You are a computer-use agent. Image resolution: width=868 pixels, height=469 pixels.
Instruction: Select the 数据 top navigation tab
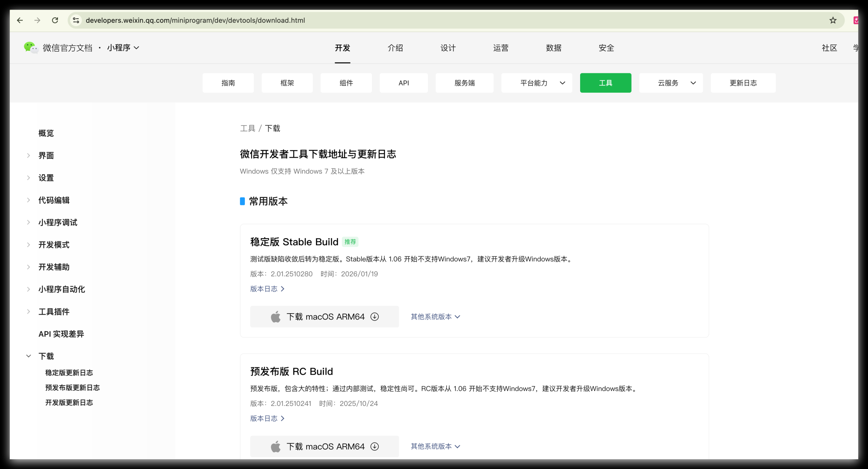click(x=554, y=48)
